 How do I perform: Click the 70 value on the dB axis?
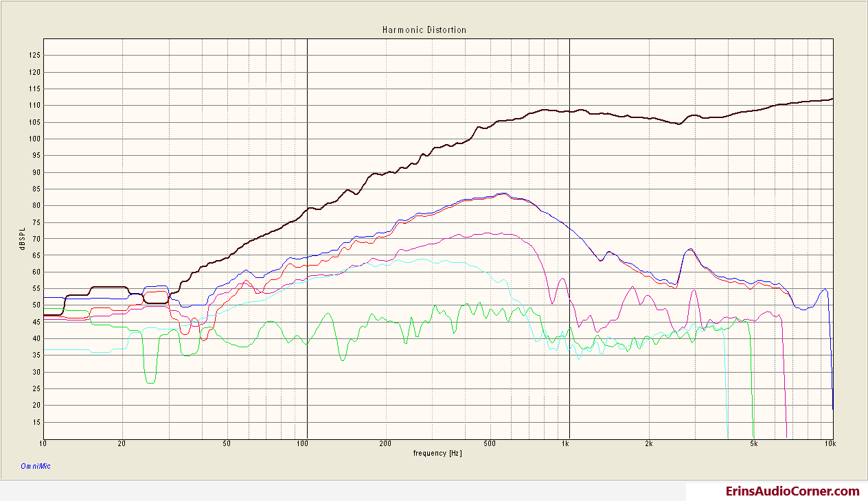37,239
